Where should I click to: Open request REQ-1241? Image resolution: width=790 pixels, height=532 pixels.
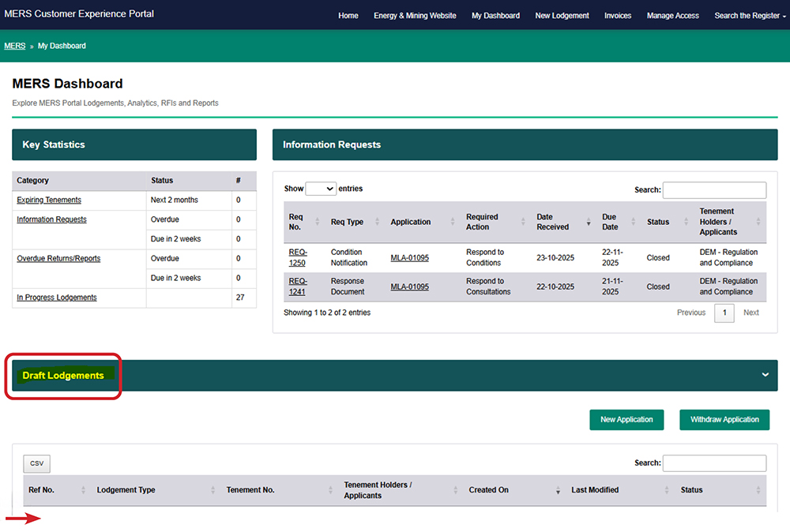(298, 287)
